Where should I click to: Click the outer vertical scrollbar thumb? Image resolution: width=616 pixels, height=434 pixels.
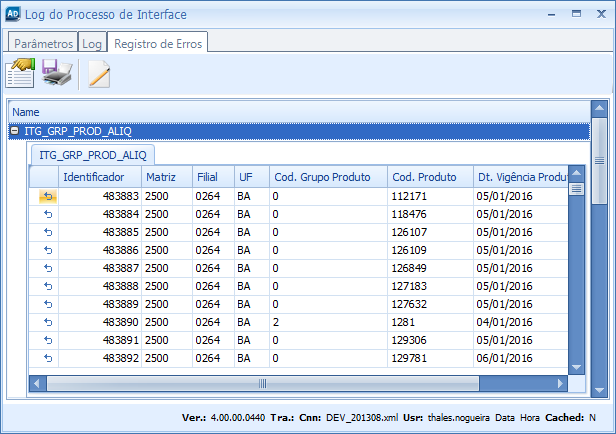(x=599, y=150)
